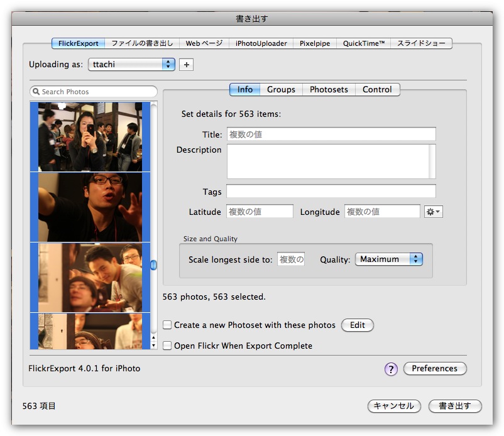The width and height of the screenshot is (504, 436).
Task: Enable Create a new Photoset checkbox
Action: pyautogui.click(x=167, y=325)
